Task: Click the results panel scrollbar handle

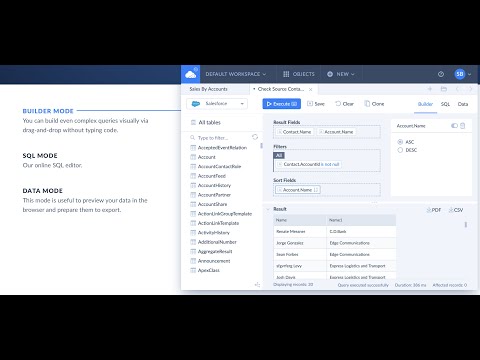Action: [466, 225]
